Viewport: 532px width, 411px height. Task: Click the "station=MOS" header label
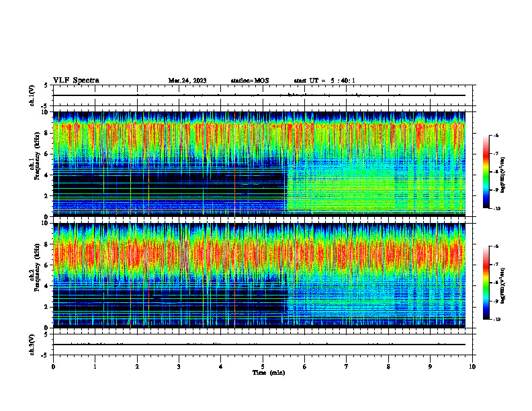250,81
